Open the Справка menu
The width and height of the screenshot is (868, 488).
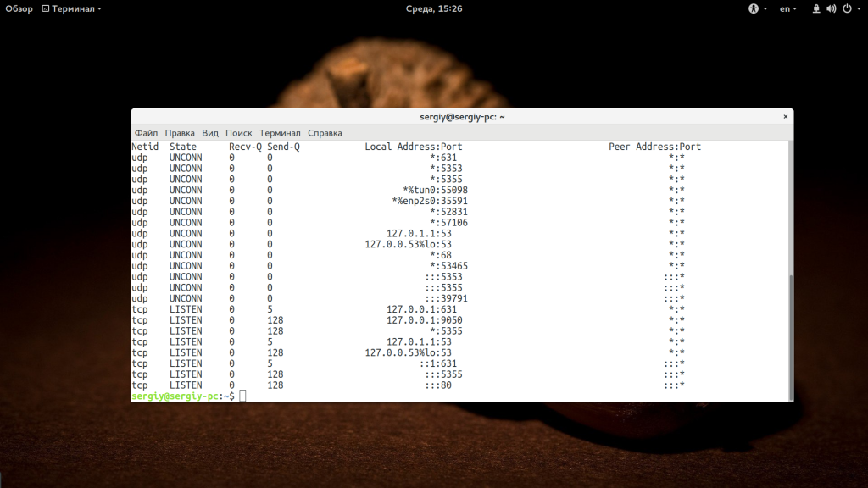pyautogui.click(x=325, y=133)
